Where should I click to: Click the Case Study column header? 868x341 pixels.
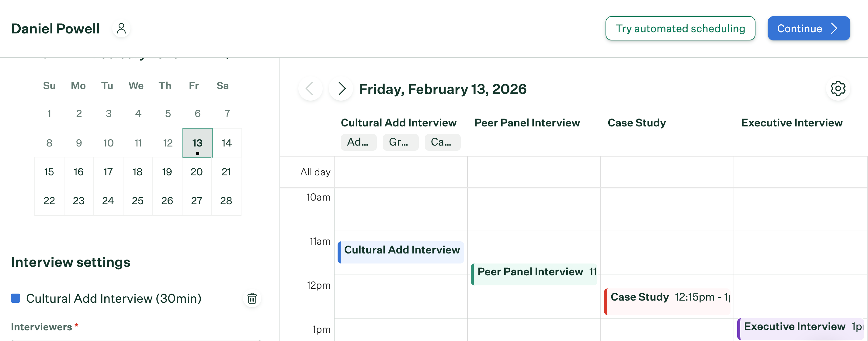click(636, 122)
